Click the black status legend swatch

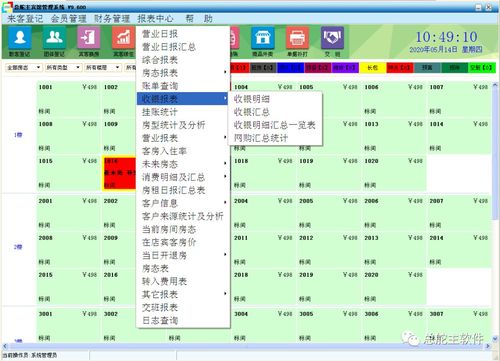pos(263,68)
